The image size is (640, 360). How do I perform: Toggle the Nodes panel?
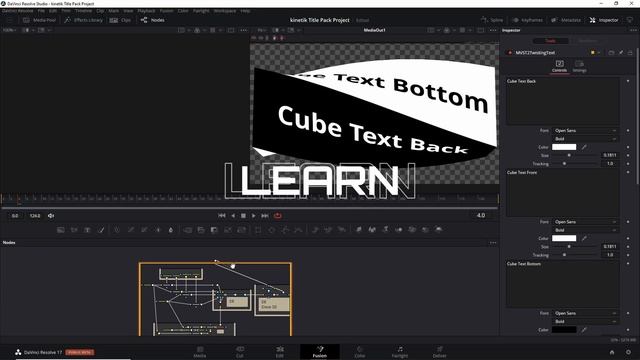153,20
